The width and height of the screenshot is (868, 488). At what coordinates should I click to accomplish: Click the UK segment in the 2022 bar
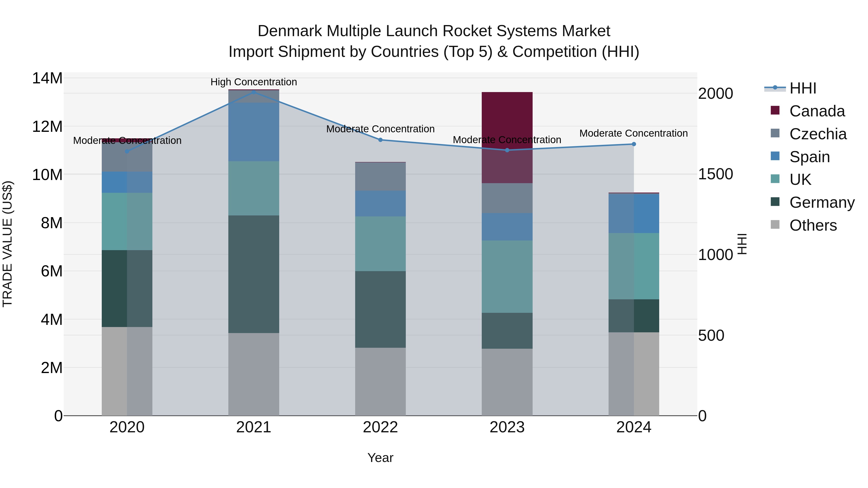[380, 244]
